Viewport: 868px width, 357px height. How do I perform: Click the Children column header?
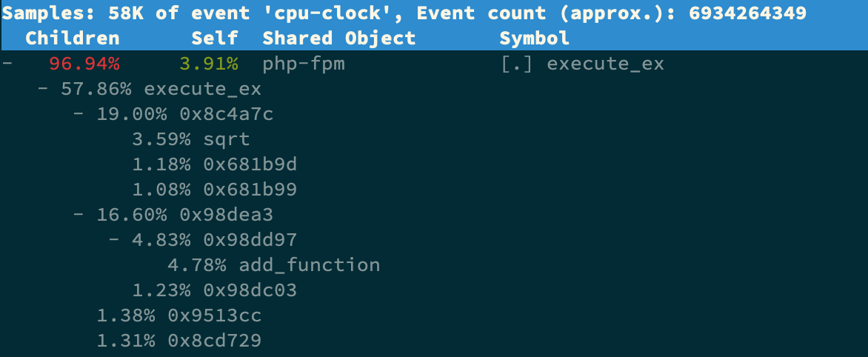(x=73, y=39)
